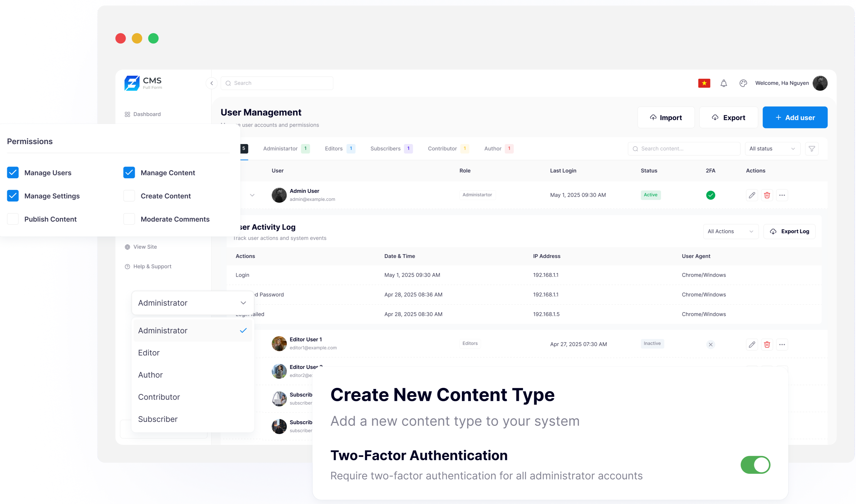Click admin@example.com email text
856x504 pixels.
pyautogui.click(x=313, y=200)
